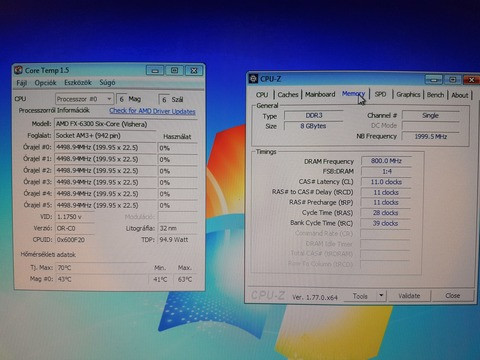Viewport: 480px width, 360px height.
Task: Expand the Tools dropdown arrow
Action: pyautogui.click(x=381, y=296)
